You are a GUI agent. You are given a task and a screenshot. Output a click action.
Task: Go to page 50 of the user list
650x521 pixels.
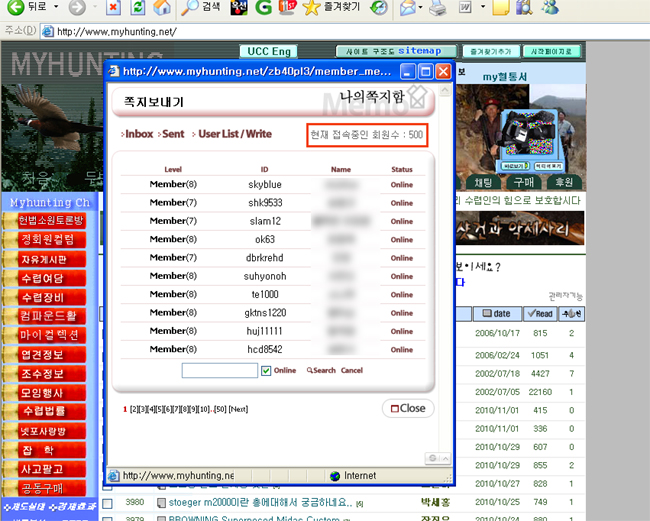pos(218,409)
